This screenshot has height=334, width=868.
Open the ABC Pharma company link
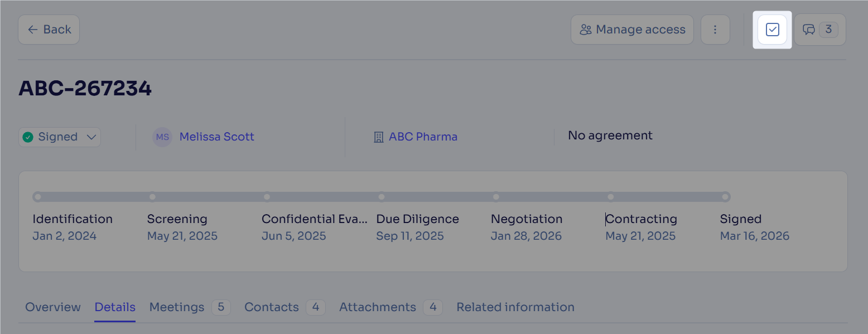coord(423,137)
